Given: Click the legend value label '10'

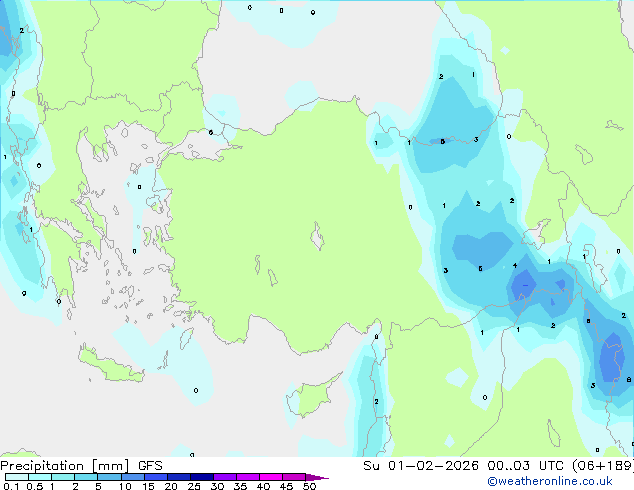Looking at the screenshot, I should 125,486.
